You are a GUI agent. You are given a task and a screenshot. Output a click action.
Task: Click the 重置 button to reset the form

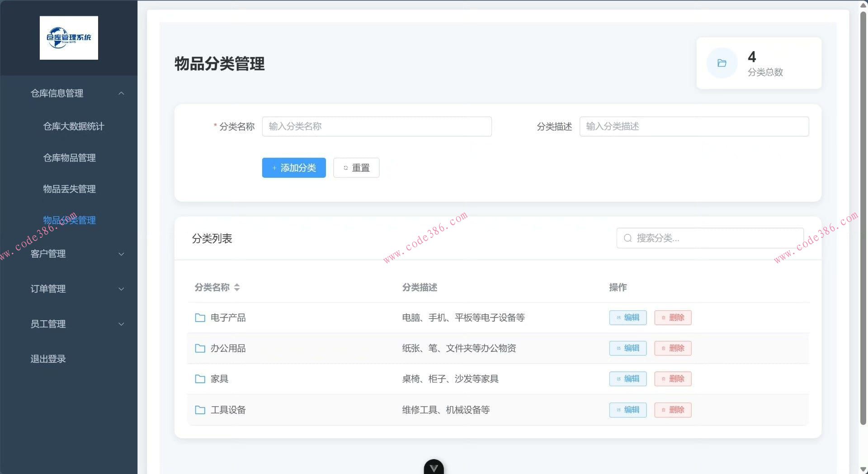(356, 167)
